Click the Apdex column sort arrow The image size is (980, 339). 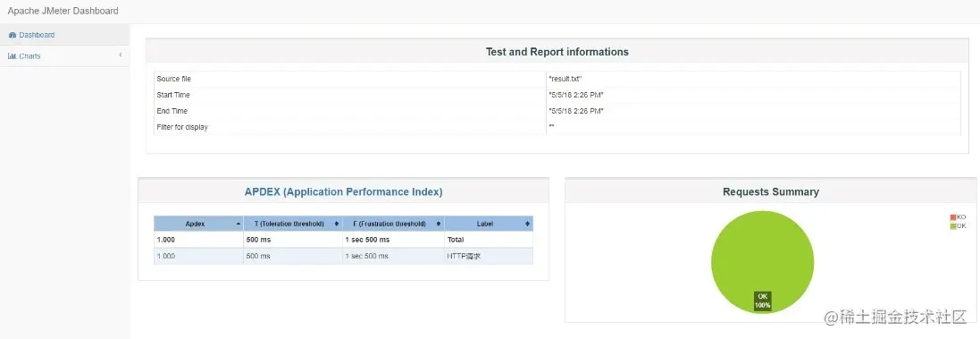click(x=239, y=224)
